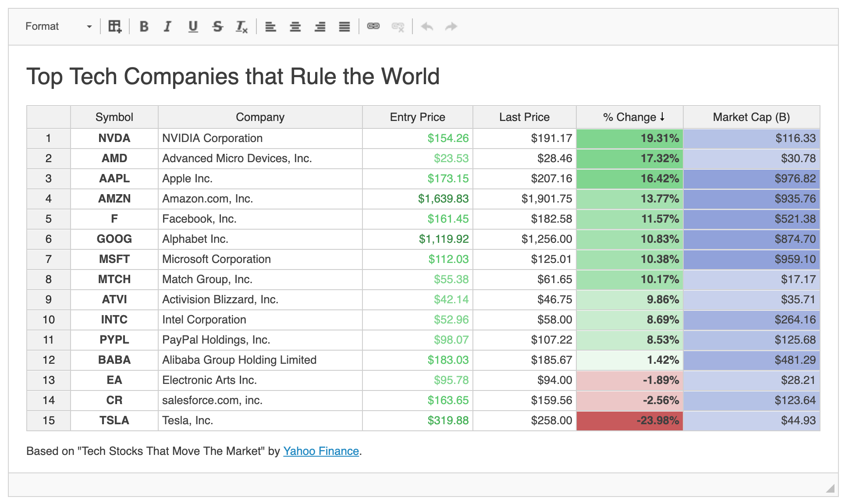Click the AAPL symbol cell
Viewport: 845px width, 504px height.
114,178
